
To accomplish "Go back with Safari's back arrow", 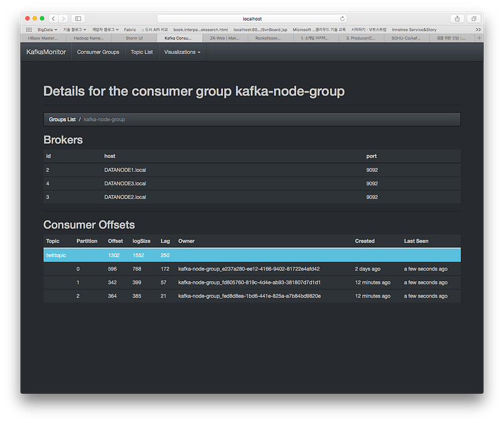I will tap(54, 19).
